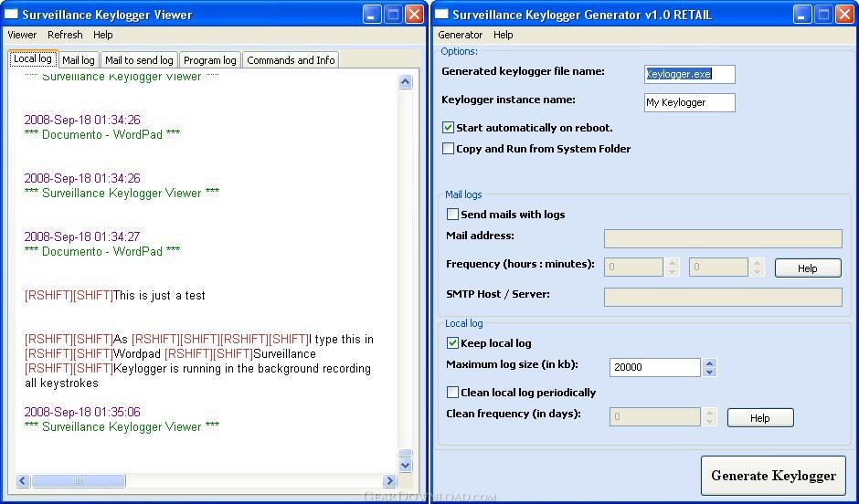
Task: Switch to the Mail to send log tab
Action: tap(139, 60)
